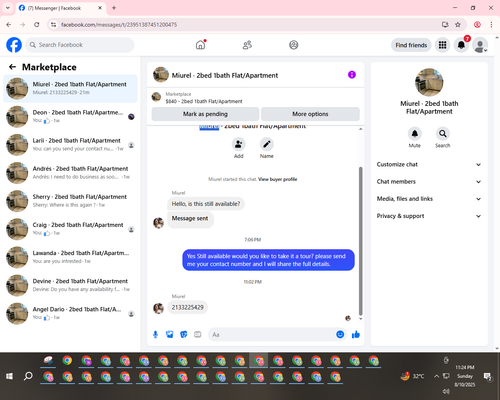Image resolution: width=500 pixels, height=400 pixels.
Task: Open Sherry conversation in the list
Action: 70,201
